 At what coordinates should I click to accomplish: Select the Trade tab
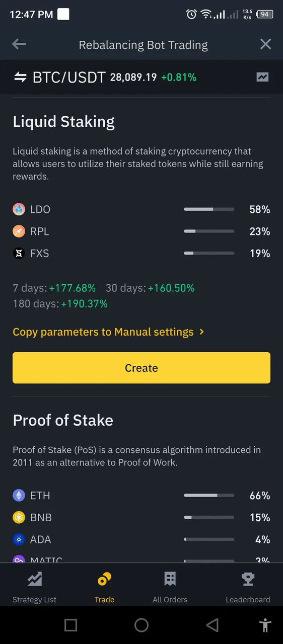104,588
